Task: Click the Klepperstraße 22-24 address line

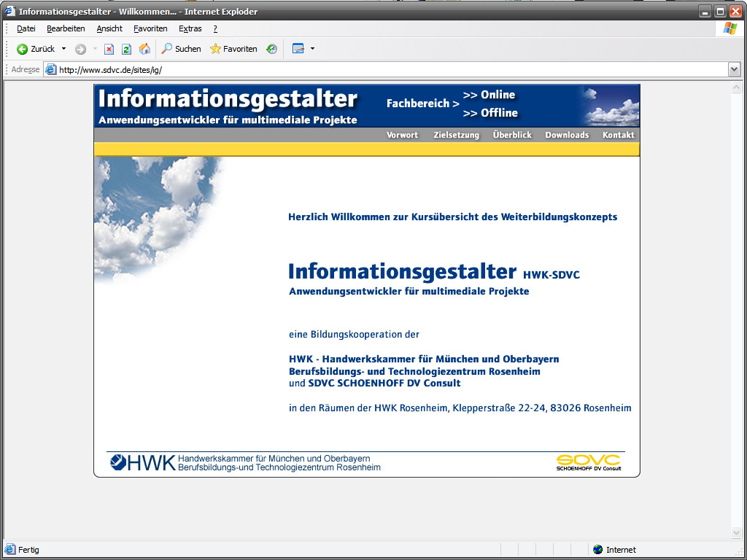Action: pos(460,408)
